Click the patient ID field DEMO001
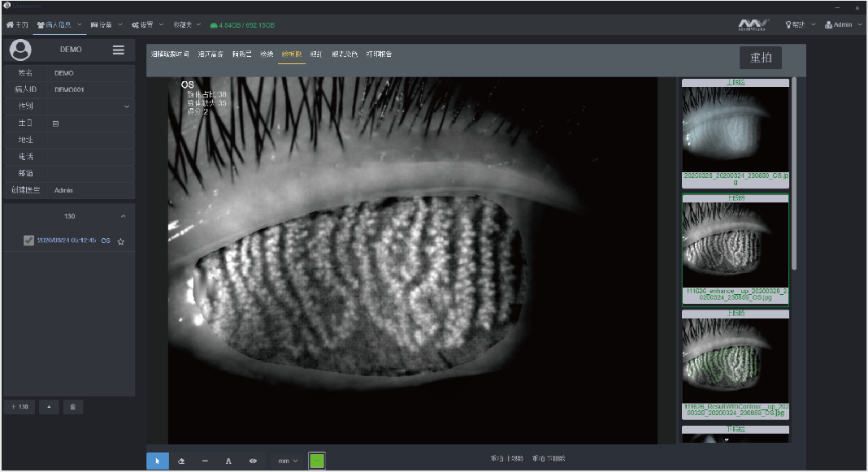868x472 pixels. pos(91,89)
